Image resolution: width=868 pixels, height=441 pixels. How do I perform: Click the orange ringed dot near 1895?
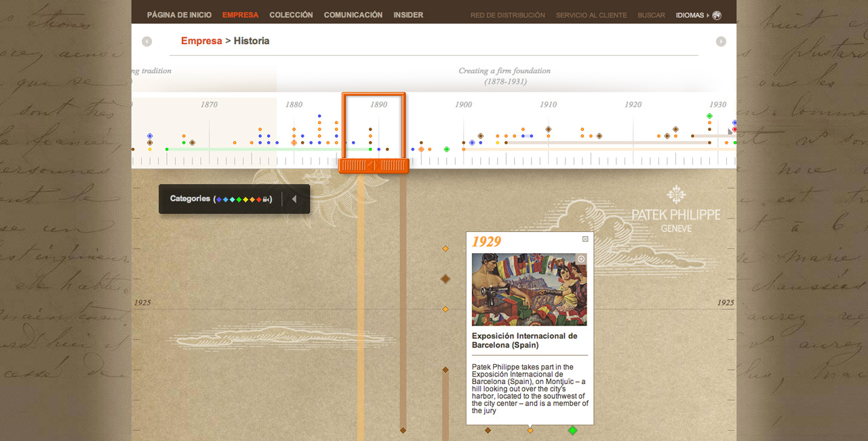(421, 149)
